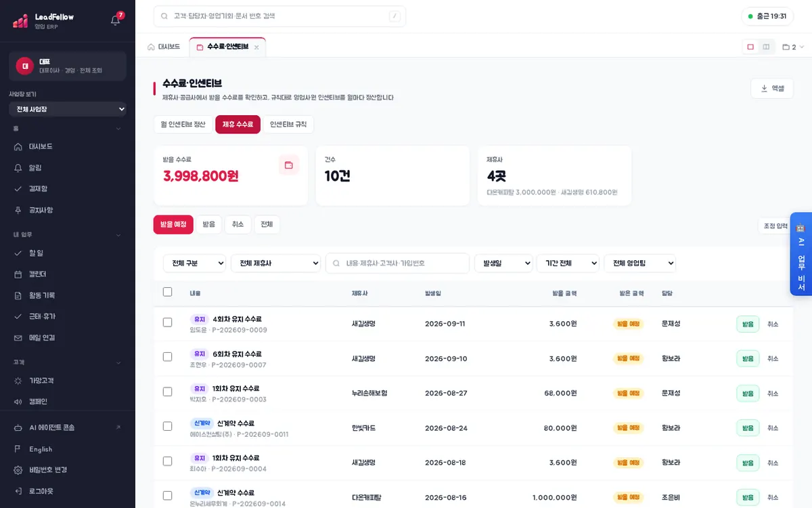This screenshot has width=812, height=508.
Task: Switch to the 월 인센티브 정산 tab
Action: click(x=183, y=125)
